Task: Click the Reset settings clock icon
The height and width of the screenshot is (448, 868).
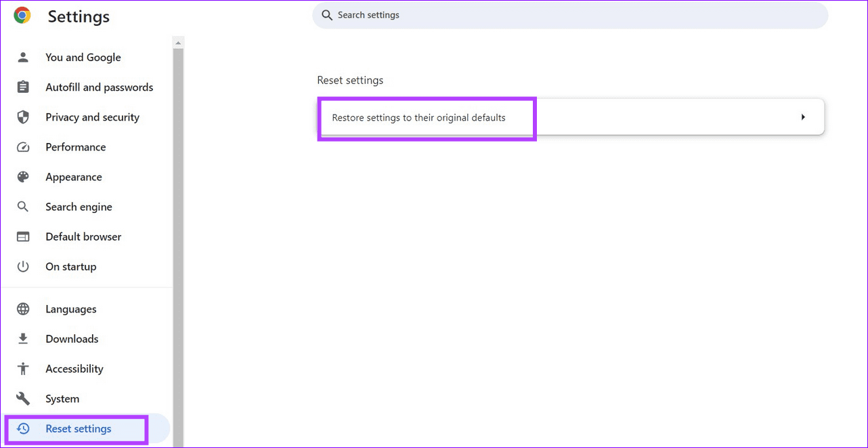Action: 23,428
